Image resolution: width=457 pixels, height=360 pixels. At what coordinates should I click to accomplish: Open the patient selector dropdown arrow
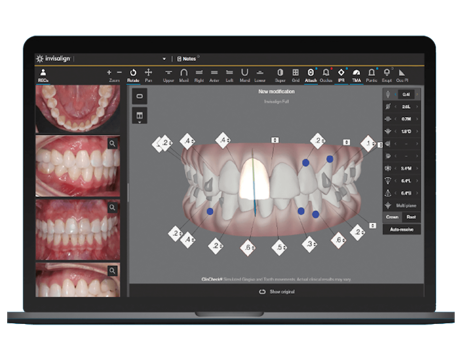pos(164,59)
